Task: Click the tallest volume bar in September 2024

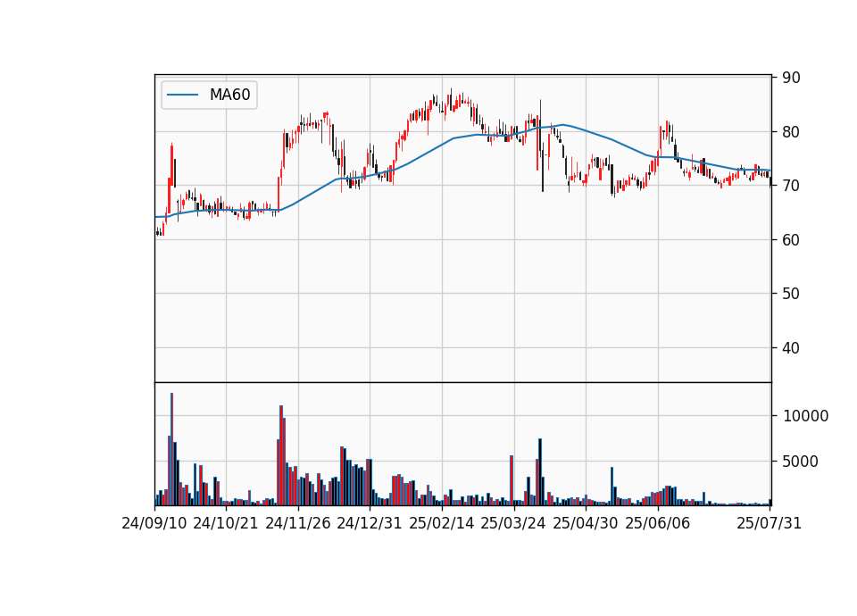Action: 171,449
